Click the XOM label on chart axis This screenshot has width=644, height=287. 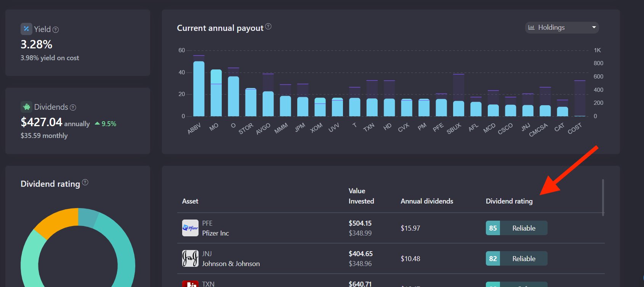pyautogui.click(x=316, y=128)
